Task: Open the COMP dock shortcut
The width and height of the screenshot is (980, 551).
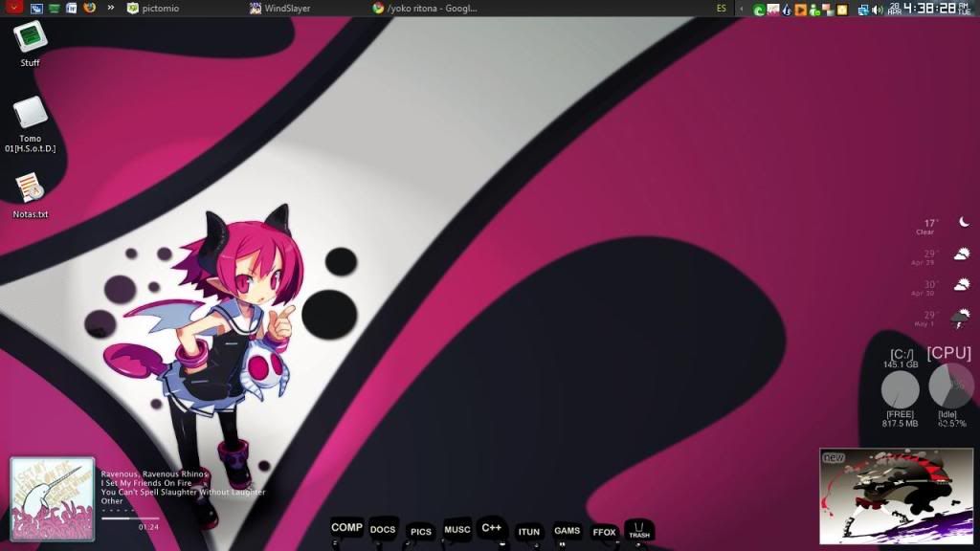Action: [x=346, y=528]
